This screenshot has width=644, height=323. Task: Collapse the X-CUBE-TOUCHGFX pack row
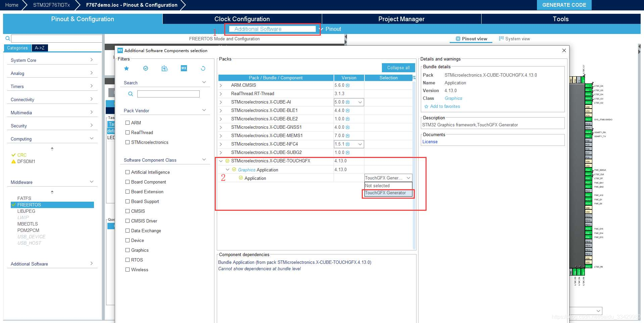pos(221,161)
